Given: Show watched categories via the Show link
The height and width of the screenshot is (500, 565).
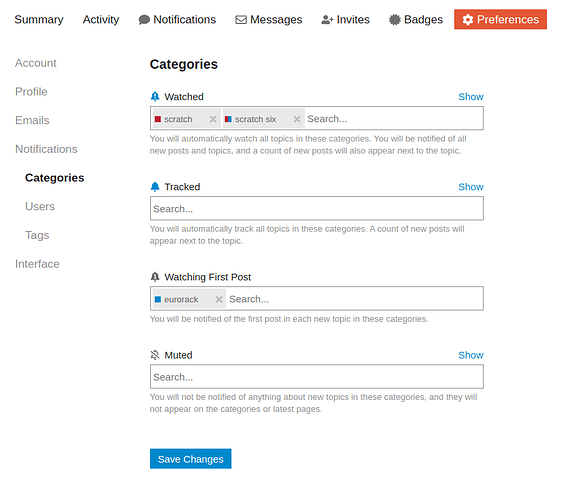Looking at the screenshot, I should click(471, 97).
